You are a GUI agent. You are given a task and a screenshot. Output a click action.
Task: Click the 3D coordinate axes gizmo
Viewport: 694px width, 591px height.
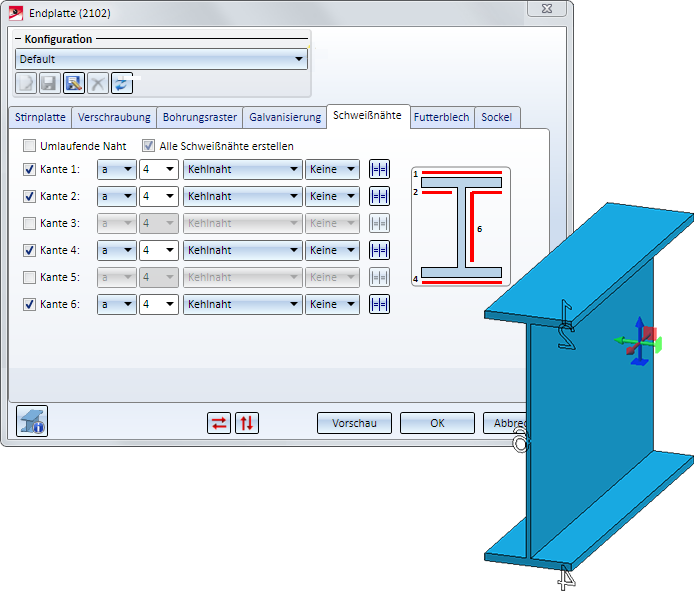tap(638, 341)
